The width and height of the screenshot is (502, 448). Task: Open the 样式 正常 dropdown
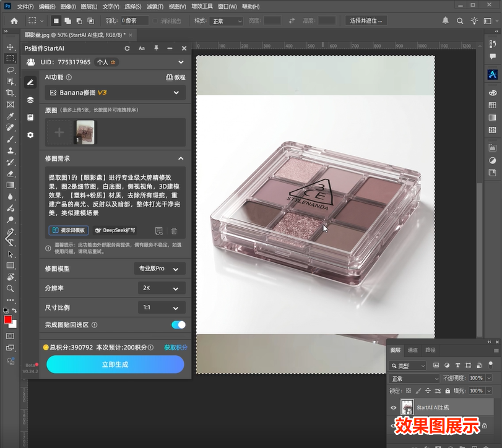tap(226, 21)
